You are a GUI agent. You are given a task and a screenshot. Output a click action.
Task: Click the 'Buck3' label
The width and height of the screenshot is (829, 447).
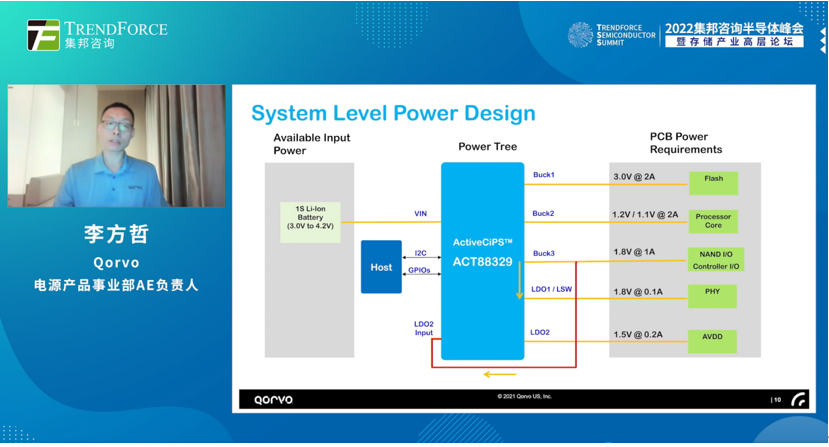pyautogui.click(x=544, y=253)
